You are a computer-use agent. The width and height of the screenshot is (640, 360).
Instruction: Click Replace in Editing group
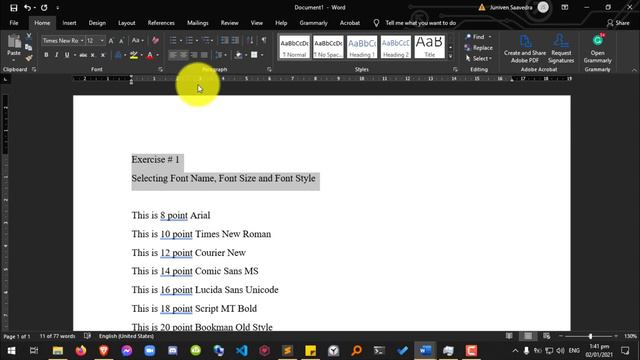479,48
